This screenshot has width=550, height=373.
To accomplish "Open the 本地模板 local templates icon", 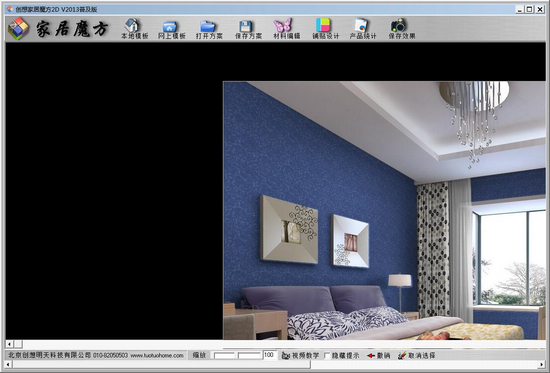I will point(134,28).
